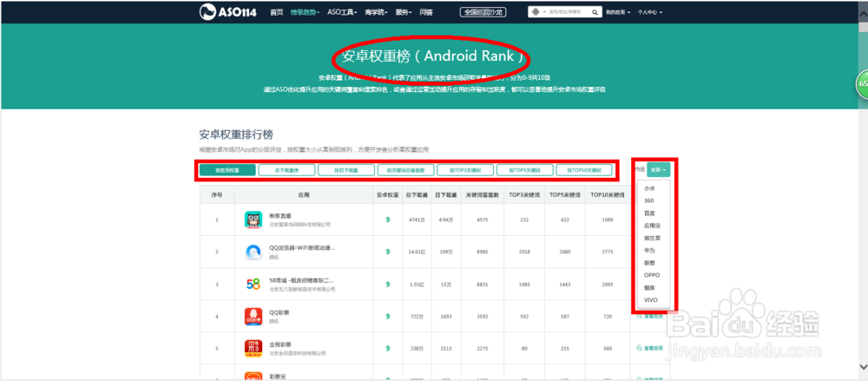Click the 安卓权重排行榜 heading
868x381 pixels.
(x=236, y=135)
